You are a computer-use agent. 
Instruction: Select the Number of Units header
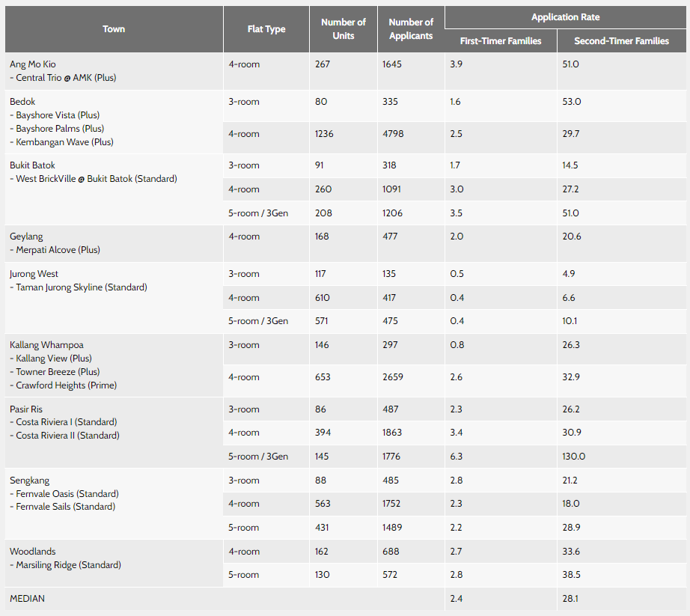coord(344,29)
